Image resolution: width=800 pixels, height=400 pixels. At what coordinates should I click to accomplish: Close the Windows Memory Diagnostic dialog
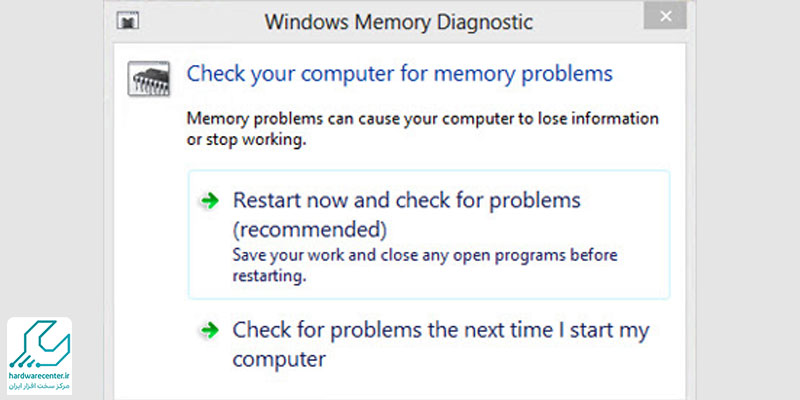pos(665,16)
